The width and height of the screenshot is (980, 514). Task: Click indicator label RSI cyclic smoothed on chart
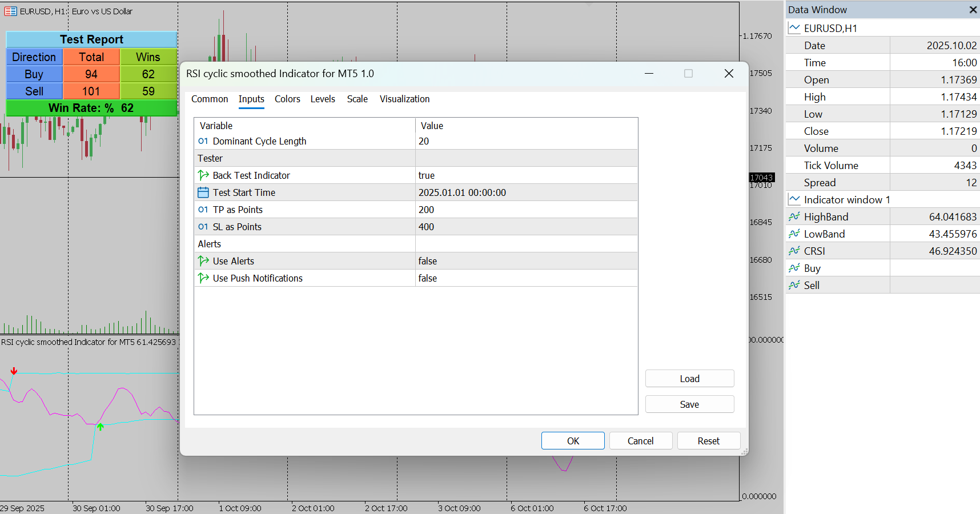tap(89, 342)
